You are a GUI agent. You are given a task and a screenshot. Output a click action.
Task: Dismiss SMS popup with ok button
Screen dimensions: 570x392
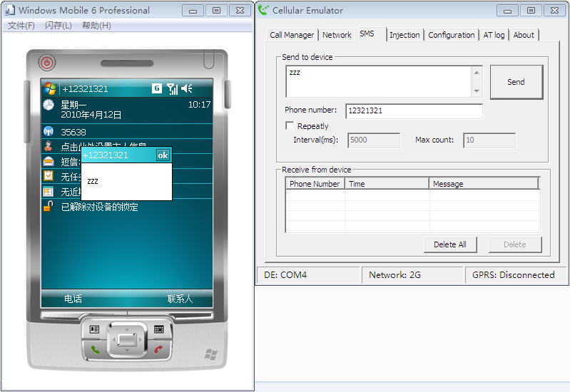point(163,155)
